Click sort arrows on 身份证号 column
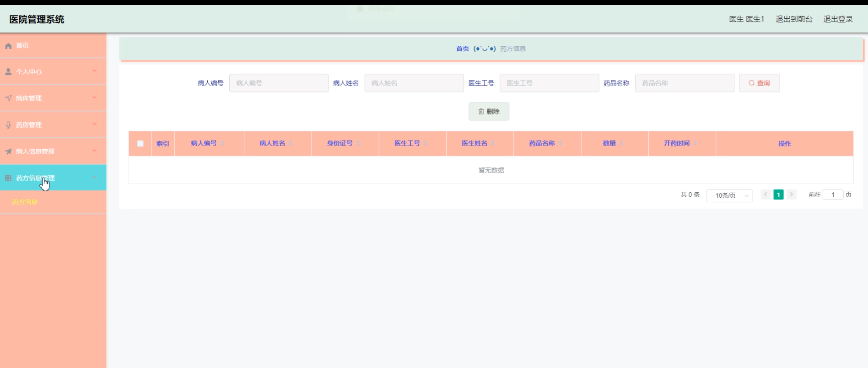The image size is (868, 368). [358, 143]
